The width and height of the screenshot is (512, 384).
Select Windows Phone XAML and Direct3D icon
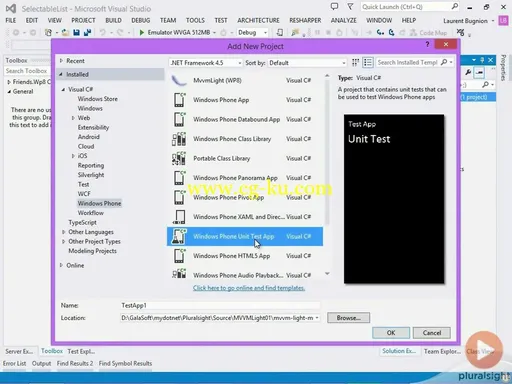pyautogui.click(x=179, y=217)
